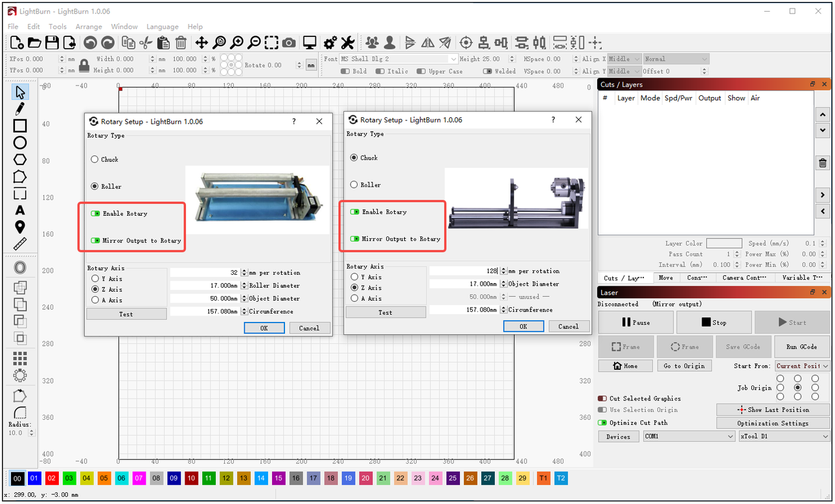The height and width of the screenshot is (504, 835).
Task: Open the COM1 port dropdown
Action: pos(689,437)
